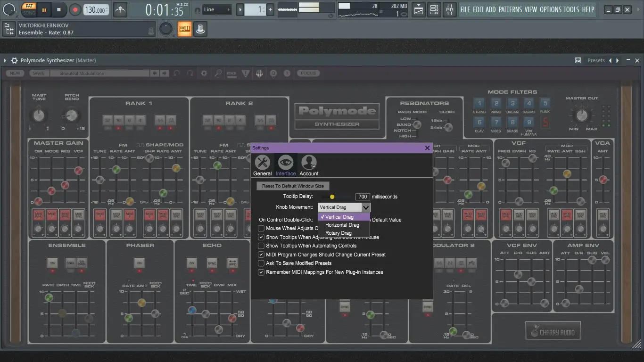
Task: Click the MIDI icon in the Polymode toolbar
Action: pyautogui.click(x=231, y=73)
